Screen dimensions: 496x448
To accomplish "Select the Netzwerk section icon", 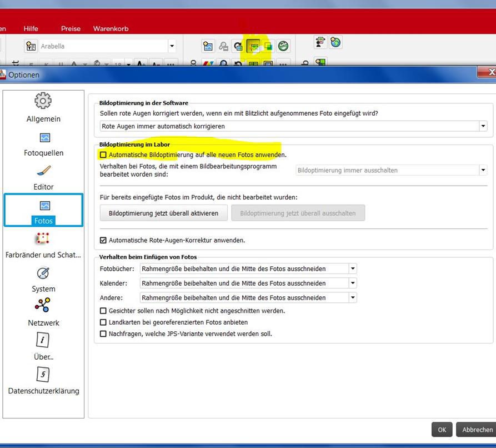I will pos(43,306).
